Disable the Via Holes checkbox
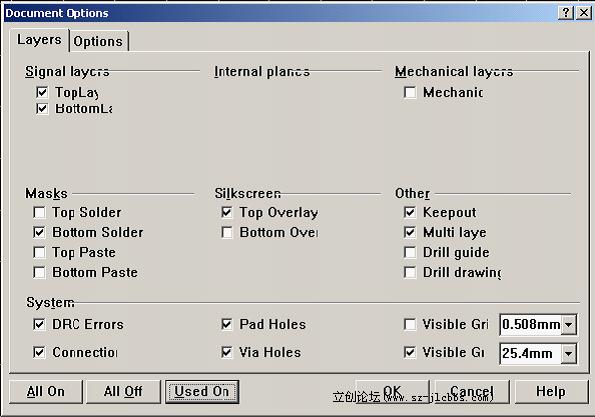Viewport: 595px width, 417px height. click(x=227, y=352)
